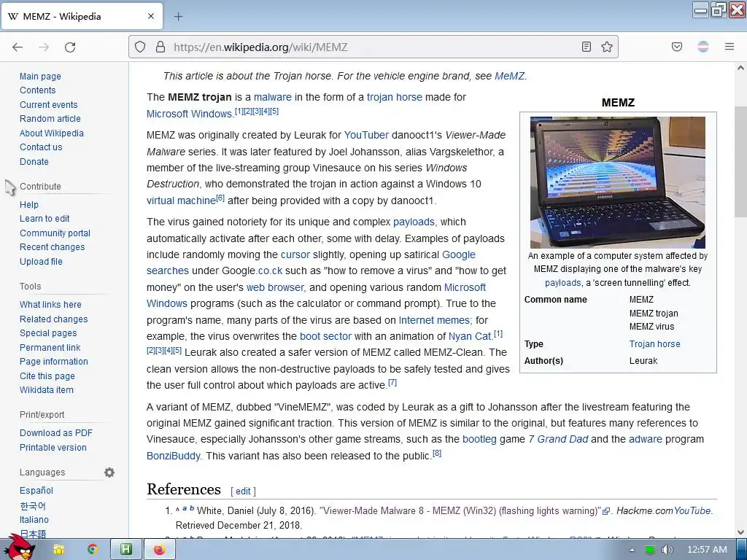
Task: Open Trojan horse link in infobox Type row
Action: pos(654,344)
